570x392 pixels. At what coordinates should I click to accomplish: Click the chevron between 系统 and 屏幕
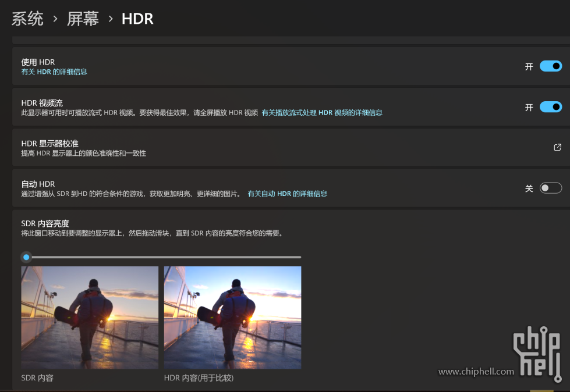coord(55,19)
